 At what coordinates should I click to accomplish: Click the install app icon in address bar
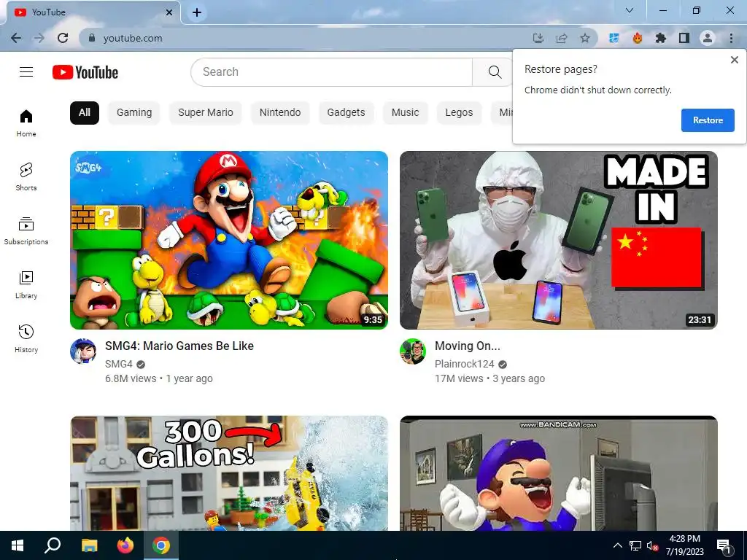point(538,38)
